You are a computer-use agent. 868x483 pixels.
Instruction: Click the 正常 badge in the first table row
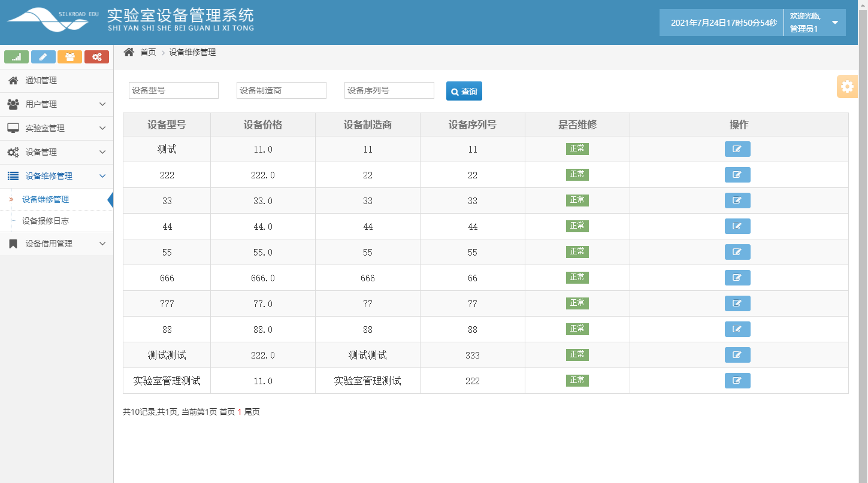coord(577,148)
